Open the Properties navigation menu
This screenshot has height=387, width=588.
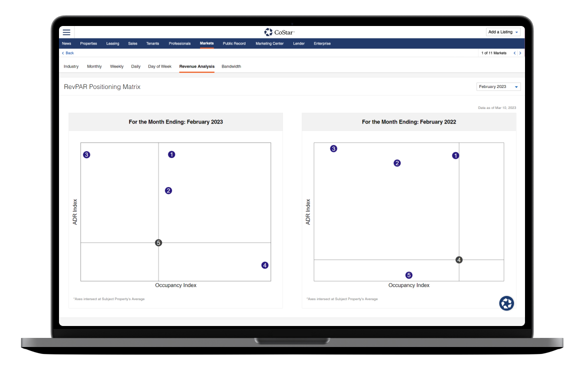tap(88, 43)
